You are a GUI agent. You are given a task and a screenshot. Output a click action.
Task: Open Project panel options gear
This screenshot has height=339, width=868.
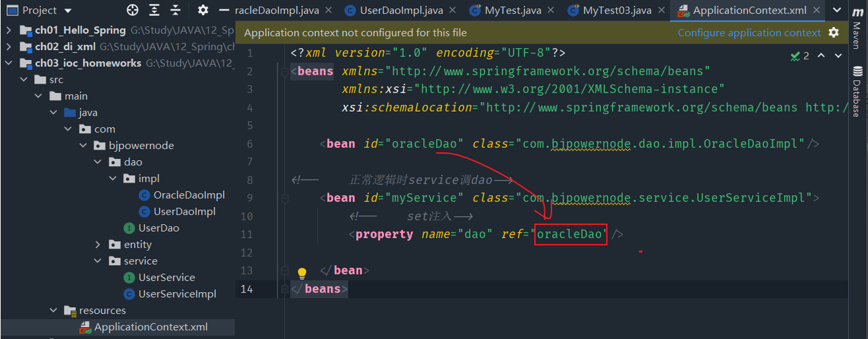(203, 10)
